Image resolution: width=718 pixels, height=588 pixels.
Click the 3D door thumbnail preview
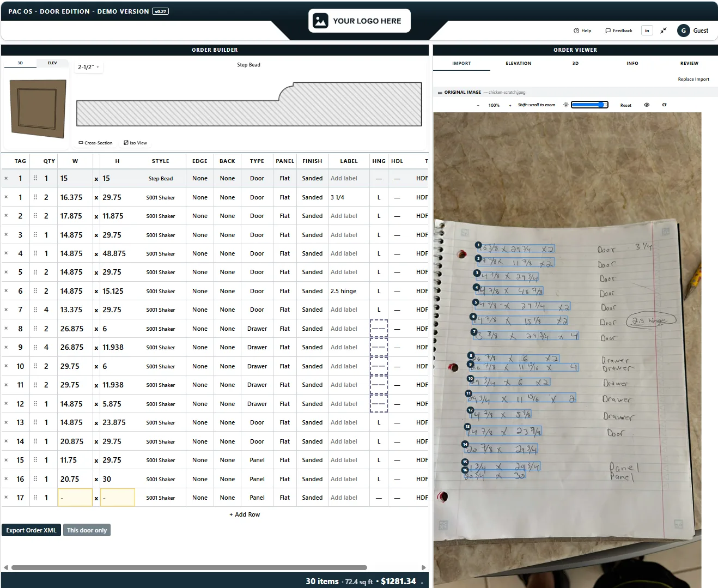(38, 108)
